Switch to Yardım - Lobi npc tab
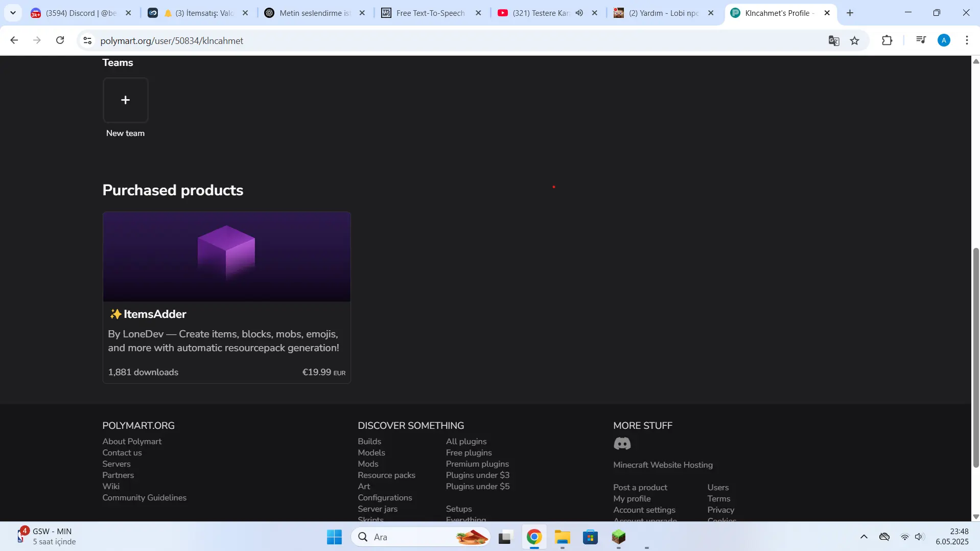Screen dimensions: 980x551 coord(663,13)
